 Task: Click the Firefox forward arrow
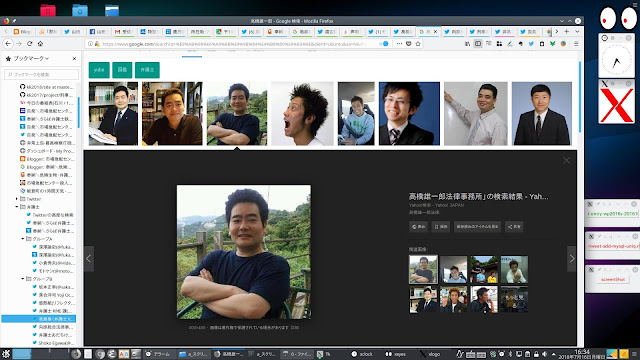click(19, 44)
